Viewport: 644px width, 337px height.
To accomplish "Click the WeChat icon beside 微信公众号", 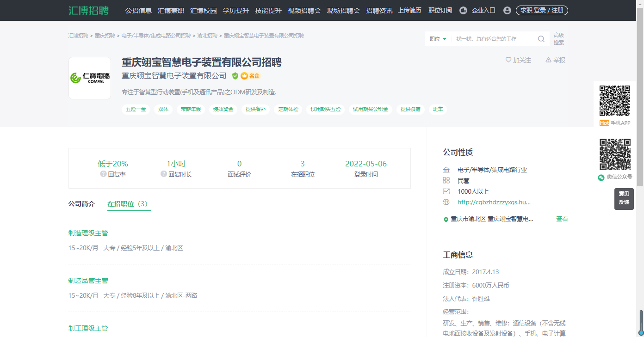I will pyautogui.click(x=601, y=178).
